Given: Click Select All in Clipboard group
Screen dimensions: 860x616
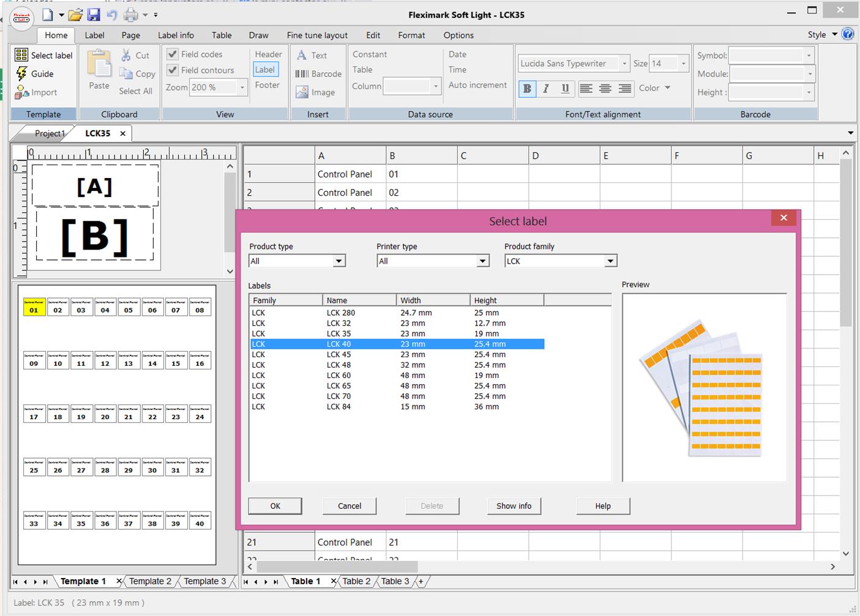Looking at the screenshot, I should coord(135,91).
